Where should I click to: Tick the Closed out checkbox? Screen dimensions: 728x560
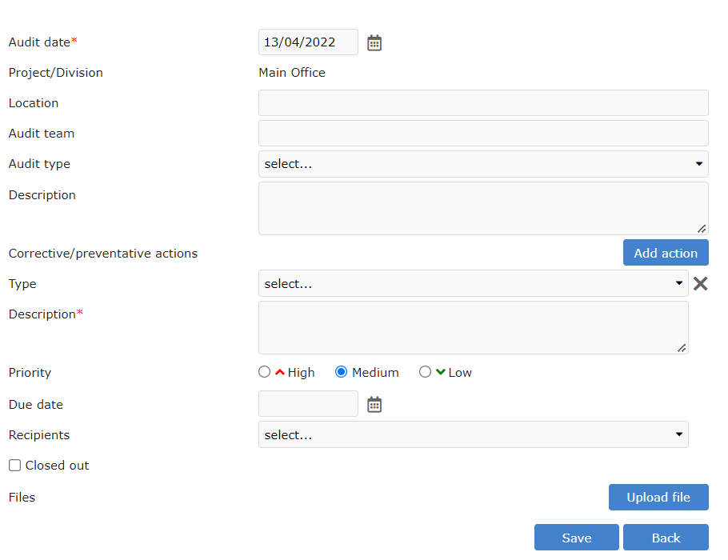point(15,466)
